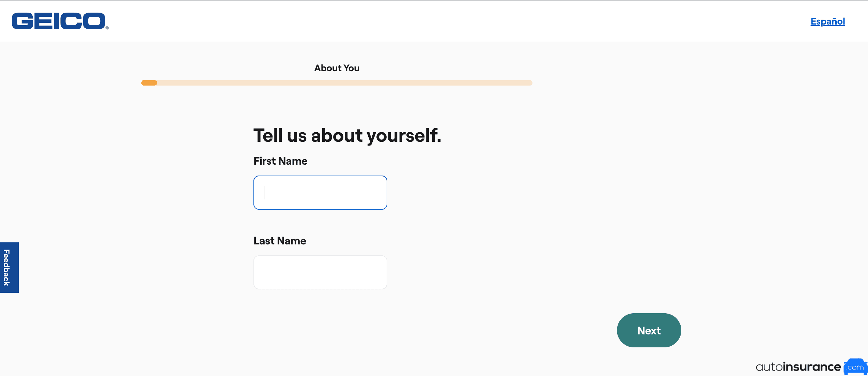Click the autoinsurance watermark text
The height and width of the screenshot is (376, 868).
[798, 367]
